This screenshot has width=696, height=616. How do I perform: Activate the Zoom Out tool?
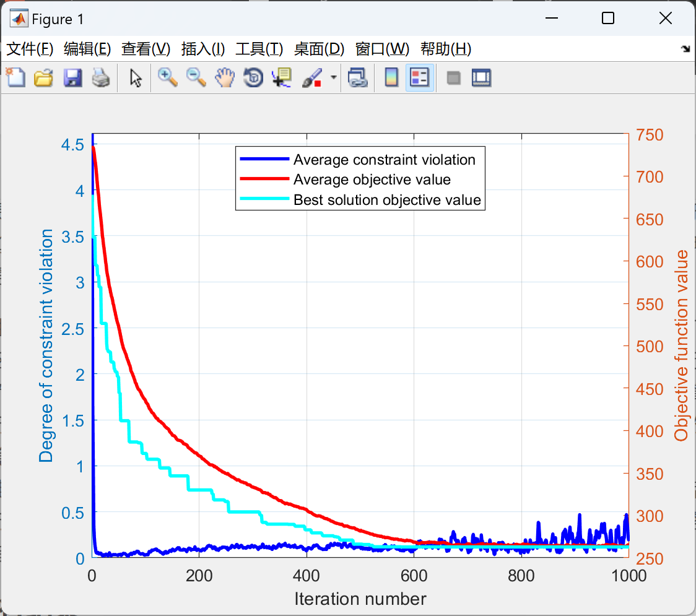tap(196, 77)
